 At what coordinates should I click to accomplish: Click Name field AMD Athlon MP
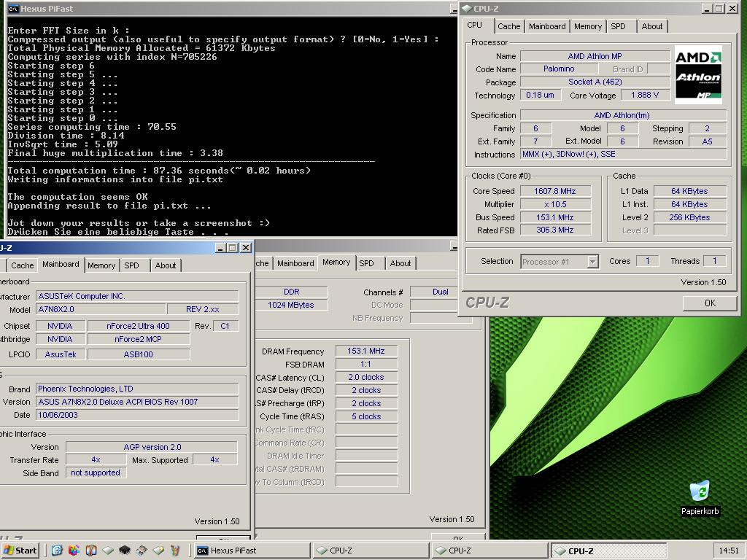click(x=595, y=56)
